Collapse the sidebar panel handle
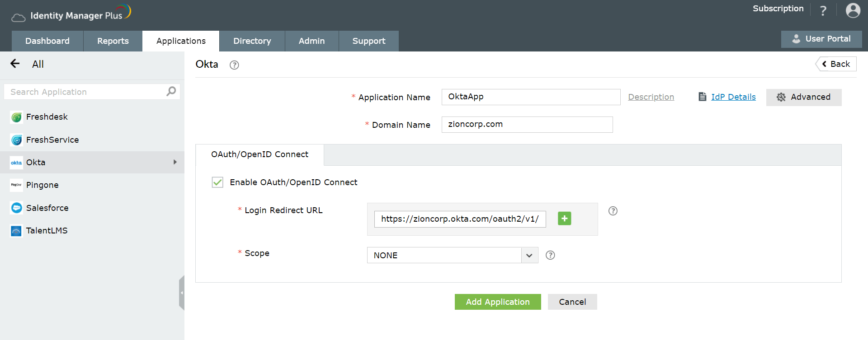Viewport: 868px width, 340px height. [x=182, y=293]
